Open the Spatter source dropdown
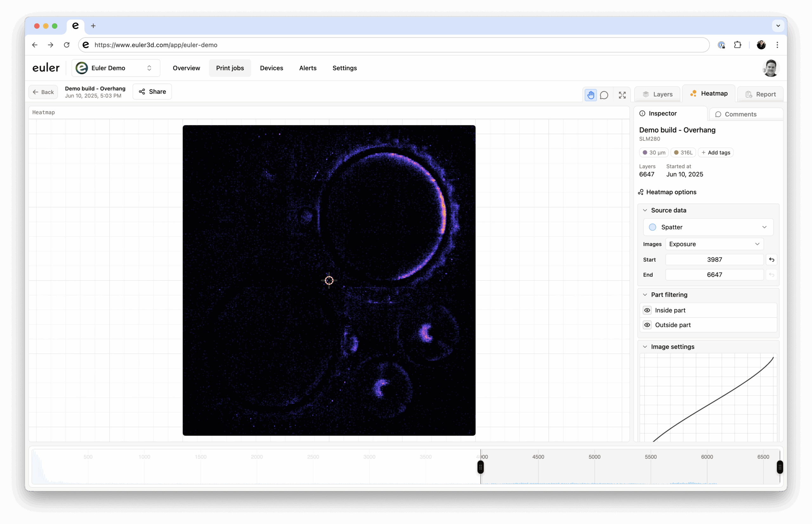Image resolution: width=812 pixels, height=524 pixels. pyautogui.click(x=708, y=227)
